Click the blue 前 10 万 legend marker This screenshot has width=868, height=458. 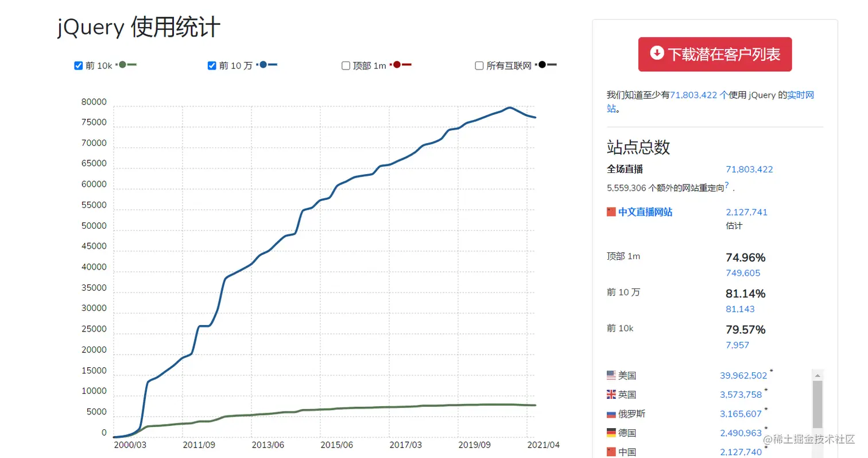pos(267,65)
